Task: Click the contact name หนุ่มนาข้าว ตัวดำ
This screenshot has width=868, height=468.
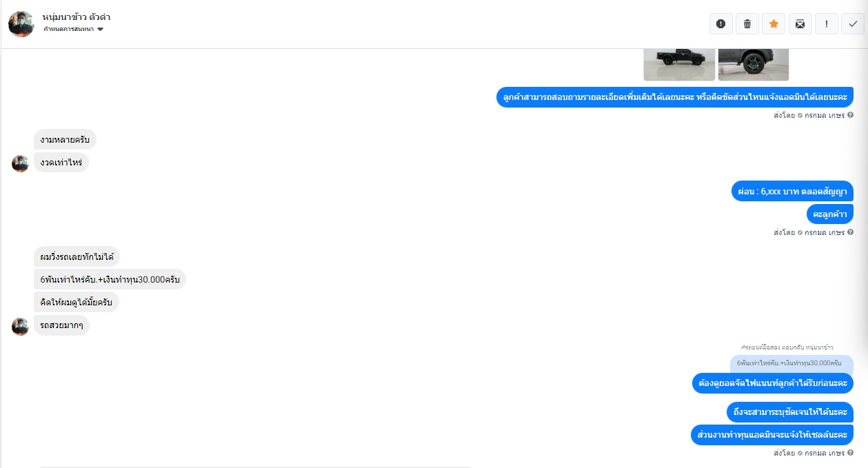Action: [76, 17]
